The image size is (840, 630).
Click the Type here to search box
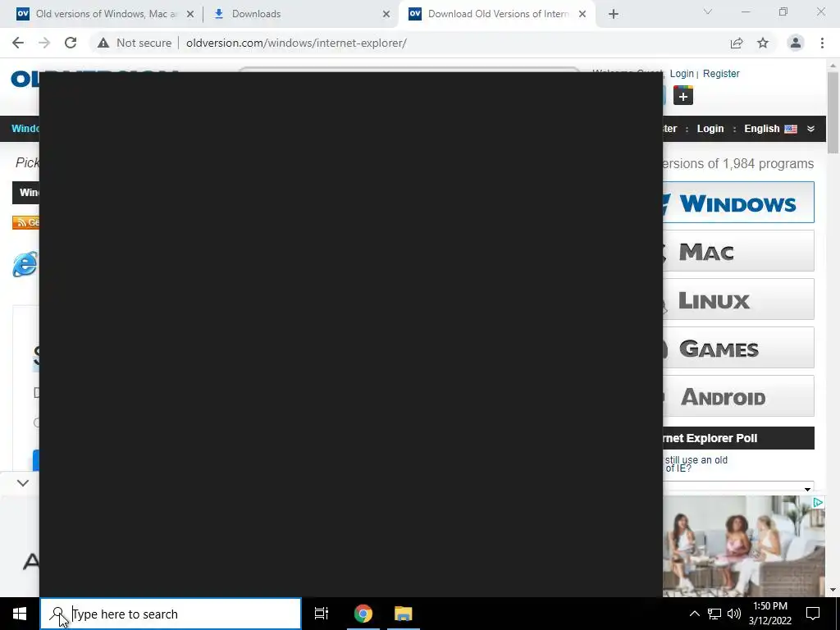pyautogui.click(x=171, y=614)
